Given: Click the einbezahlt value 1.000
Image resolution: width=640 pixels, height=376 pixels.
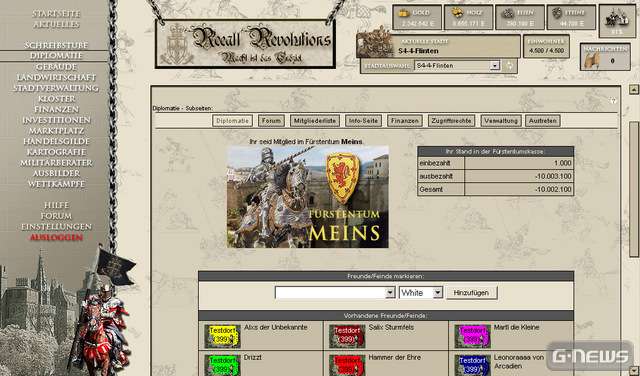Looking at the screenshot, I should click(562, 163).
